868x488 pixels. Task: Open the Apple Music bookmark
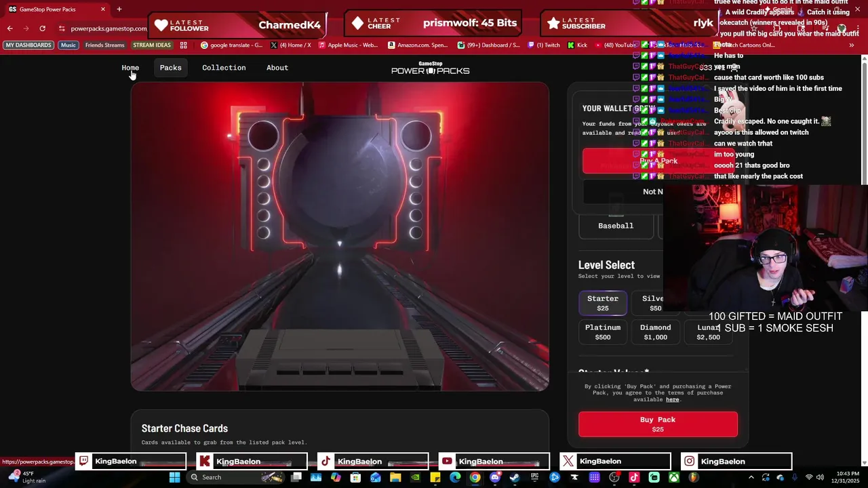348,45
